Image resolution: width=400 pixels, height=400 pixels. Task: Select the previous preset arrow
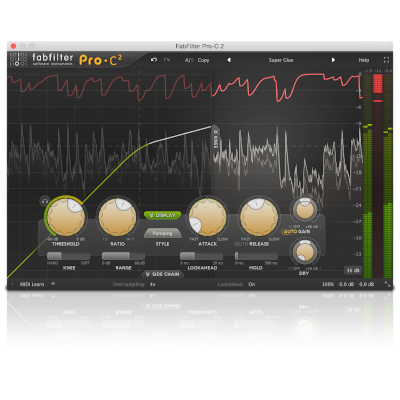pyautogui.click(x=229, y=60)
